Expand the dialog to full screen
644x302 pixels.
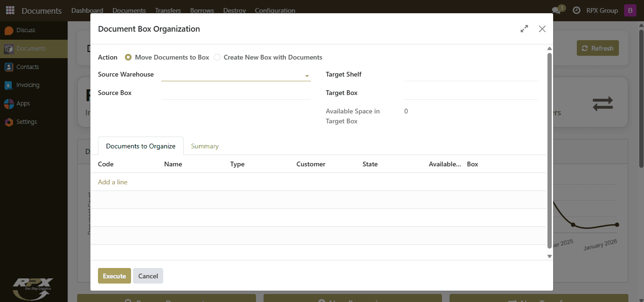click(x=524, y=29)
